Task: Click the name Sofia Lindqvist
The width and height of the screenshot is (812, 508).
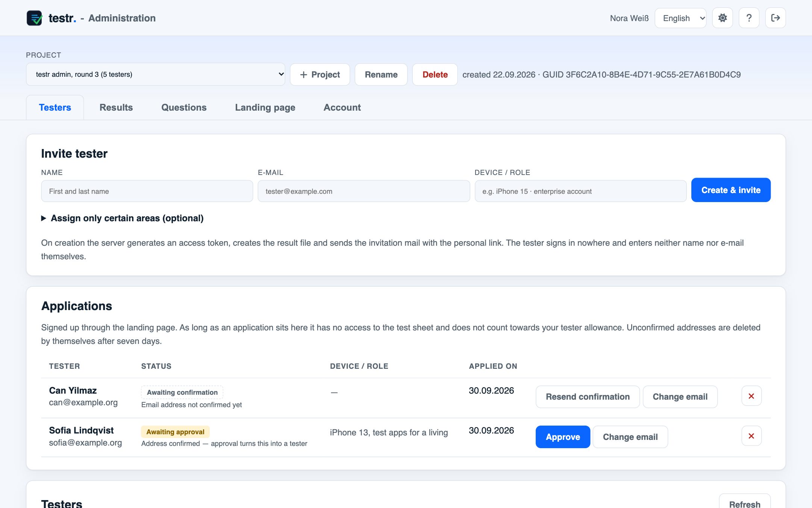Action: [81, 430]
